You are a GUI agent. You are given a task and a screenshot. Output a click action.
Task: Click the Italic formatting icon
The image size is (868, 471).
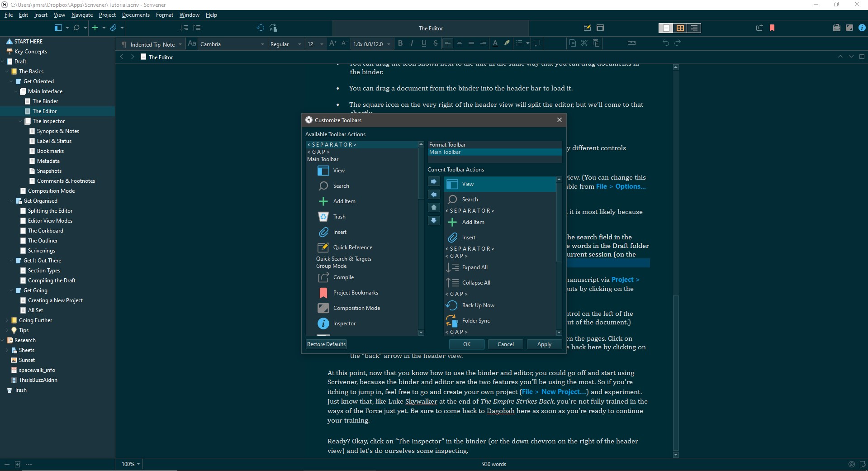pos(412,43)
